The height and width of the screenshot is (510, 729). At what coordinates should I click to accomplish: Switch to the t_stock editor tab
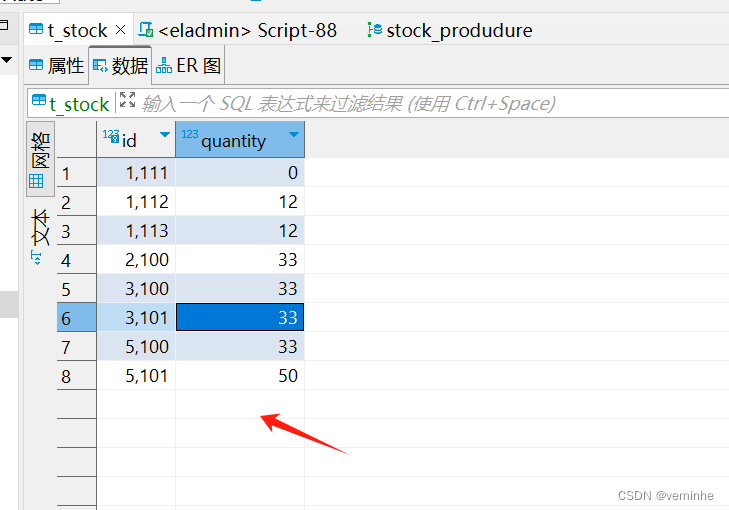tap(78, 30)
